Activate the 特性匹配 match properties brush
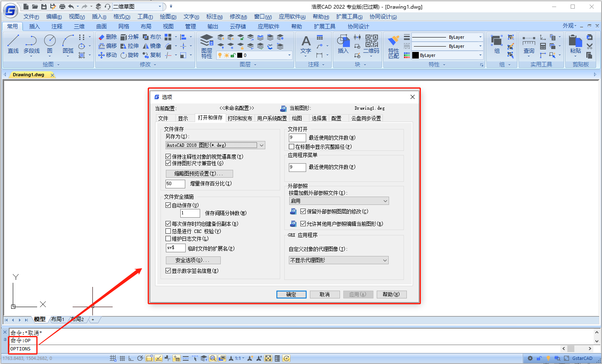The height and width of the screenshot is (364, 602). 394,46
